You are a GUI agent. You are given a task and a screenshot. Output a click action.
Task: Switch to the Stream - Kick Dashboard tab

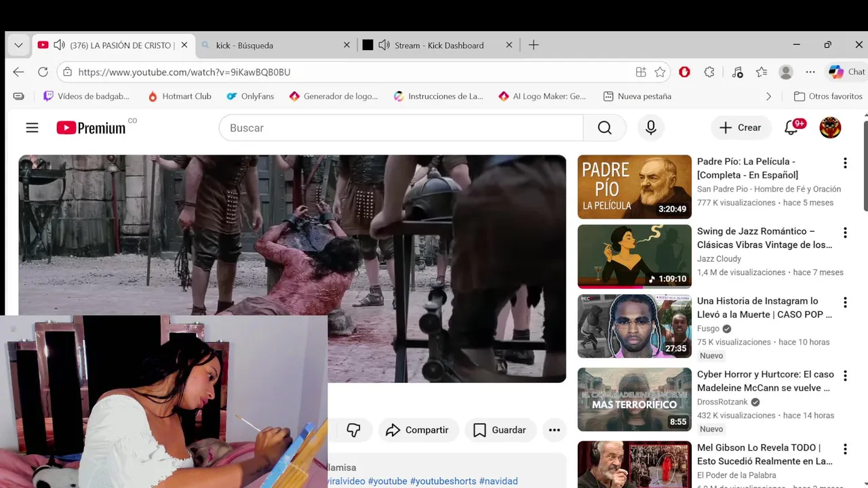coord(438,45)
